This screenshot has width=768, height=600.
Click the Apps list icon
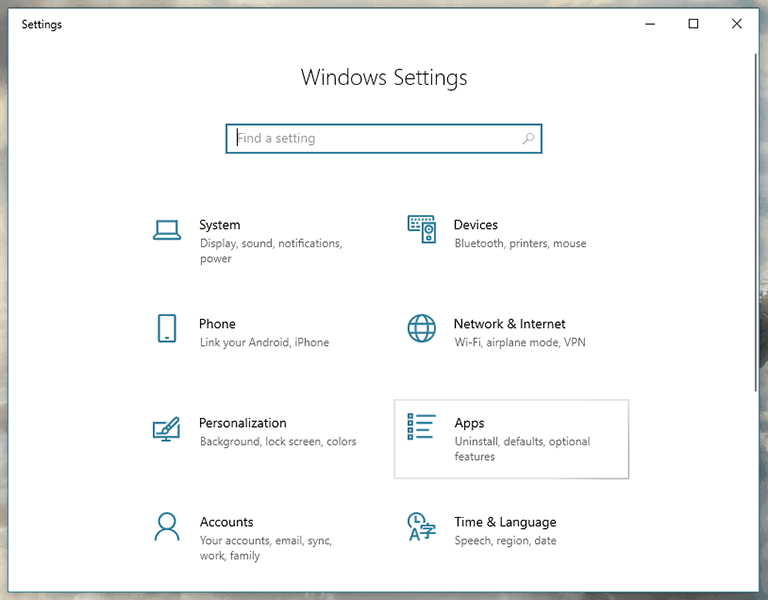421,427
